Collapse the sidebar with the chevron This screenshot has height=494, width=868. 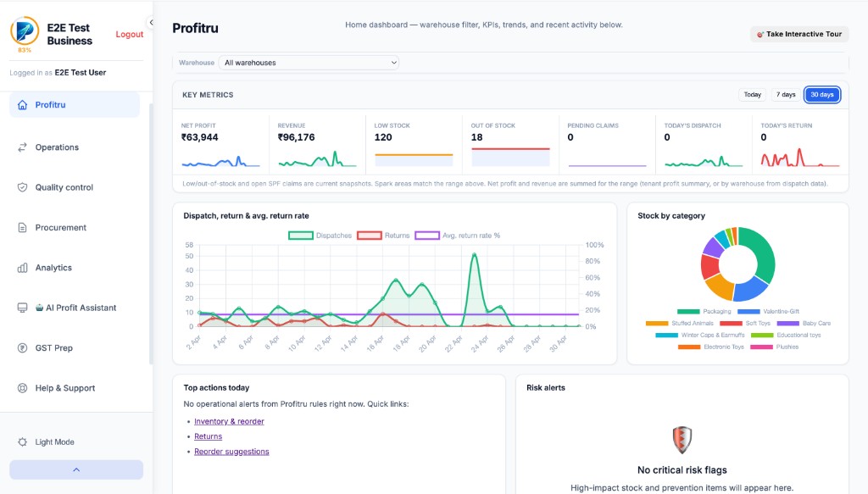click(151, 23)
